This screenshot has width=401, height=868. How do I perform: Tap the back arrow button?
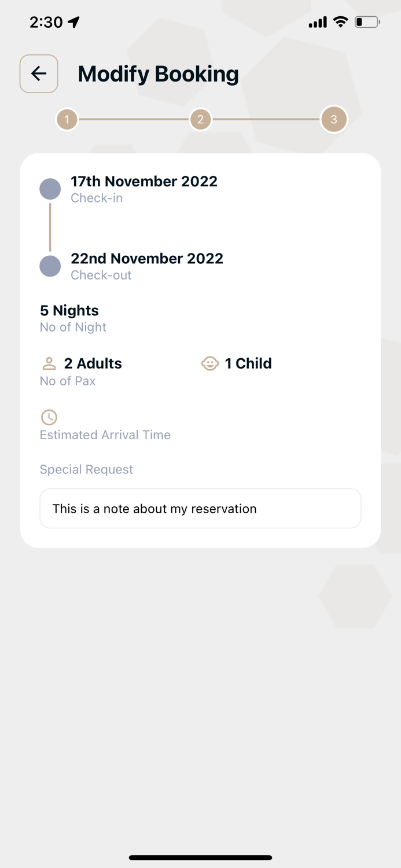click(39, 73)
